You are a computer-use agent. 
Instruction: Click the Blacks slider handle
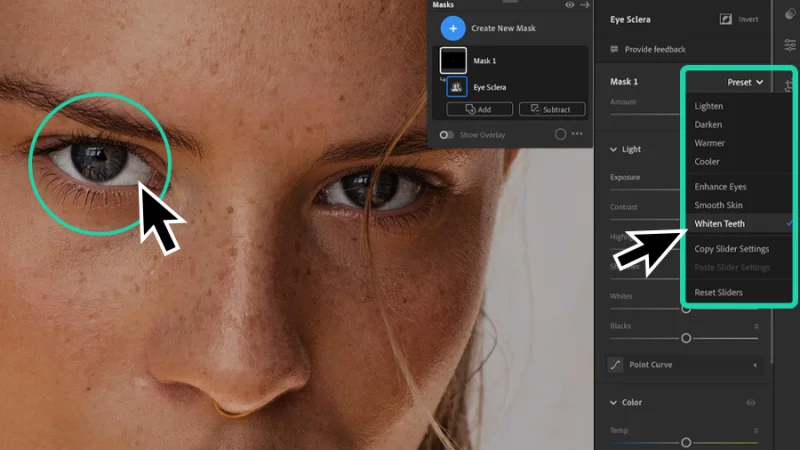[686, 338]
